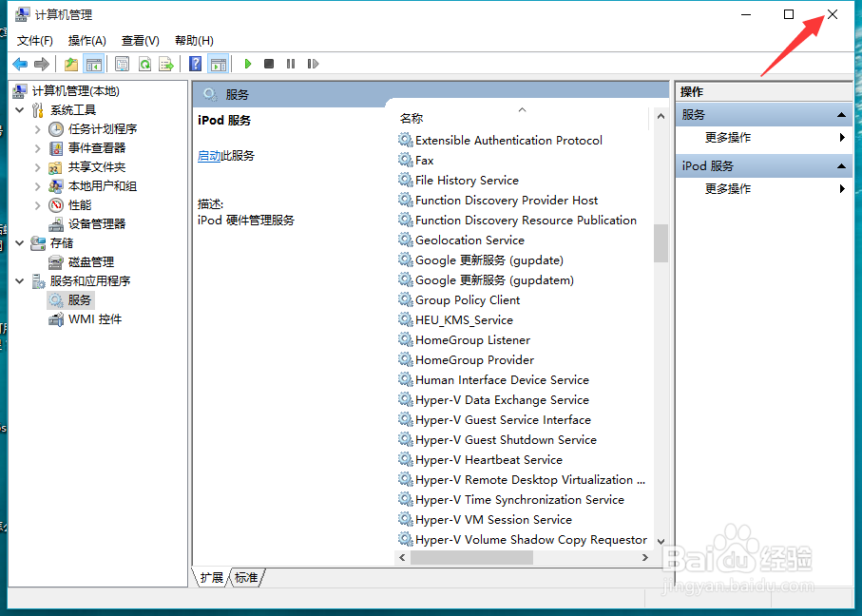Screen dimensions: 862x616
Task: Collapse the 系统工具 tree node
Action: [20, 110]
